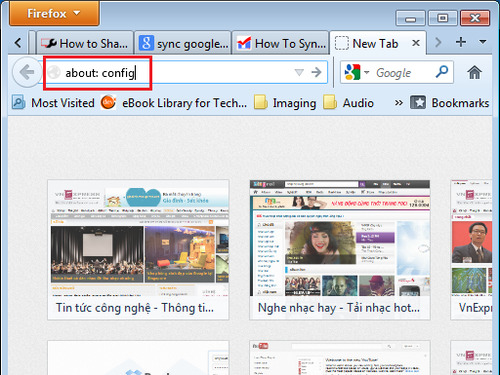
Task: Maximize the Firefox window
Action: coord(442,18)
